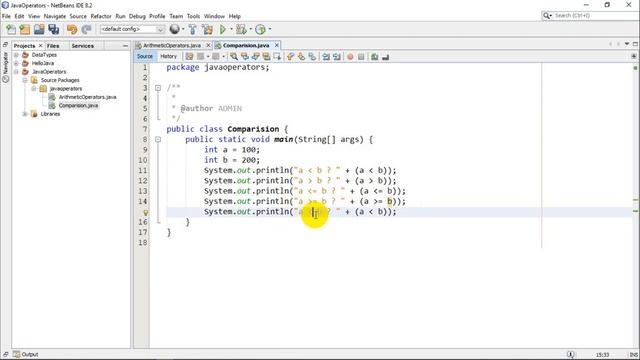Screen dimensions: 640x360
Task: Click the New Project toolbar icon
Action: 25,29
